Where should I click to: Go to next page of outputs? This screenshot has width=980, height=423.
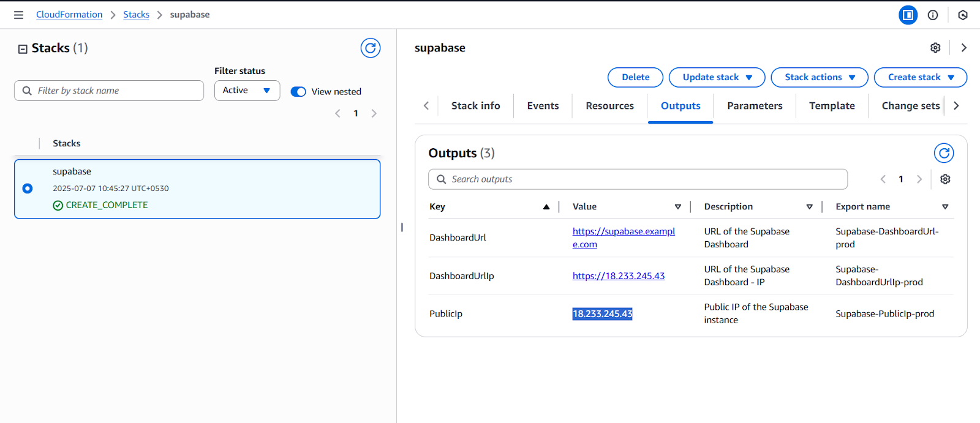point(919,179)
